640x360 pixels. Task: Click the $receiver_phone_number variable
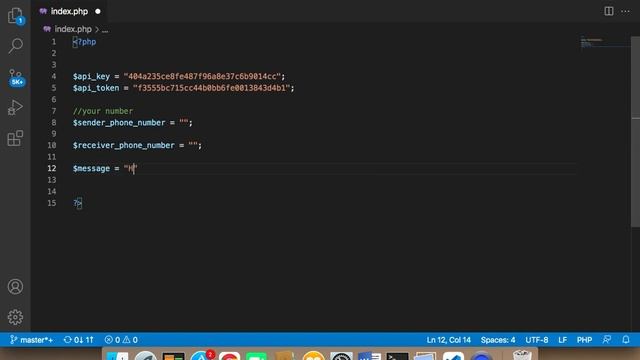[x=124, y=145]
